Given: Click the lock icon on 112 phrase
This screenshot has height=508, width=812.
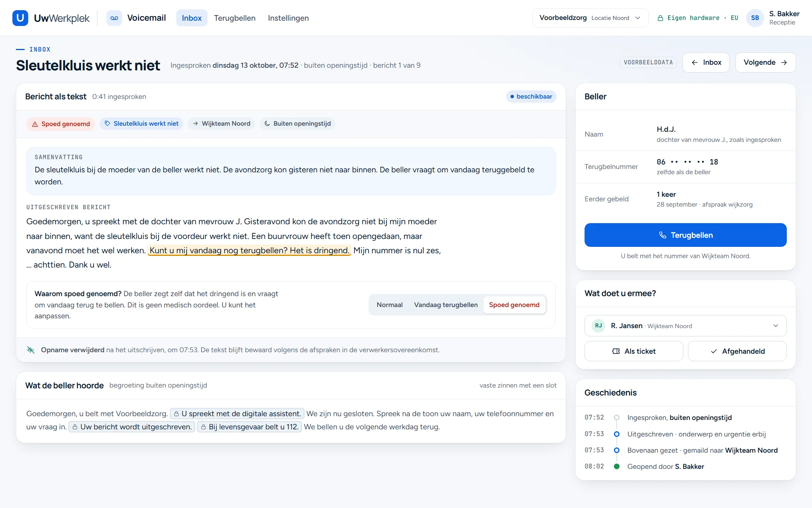Looking at the screenshot, I should click(203, 427).
